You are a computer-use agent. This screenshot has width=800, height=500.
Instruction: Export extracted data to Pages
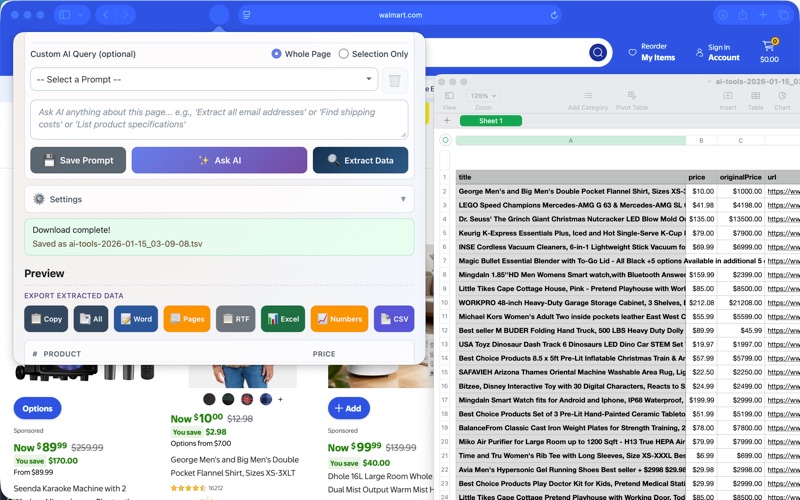point(187,319)
